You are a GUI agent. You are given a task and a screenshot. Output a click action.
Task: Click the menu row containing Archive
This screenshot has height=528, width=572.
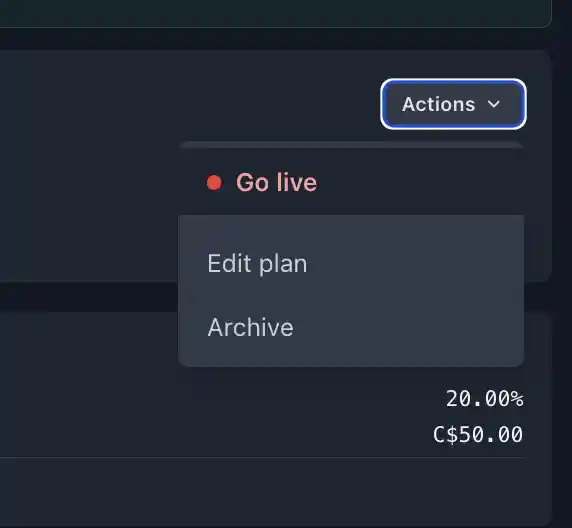[351, 327]
